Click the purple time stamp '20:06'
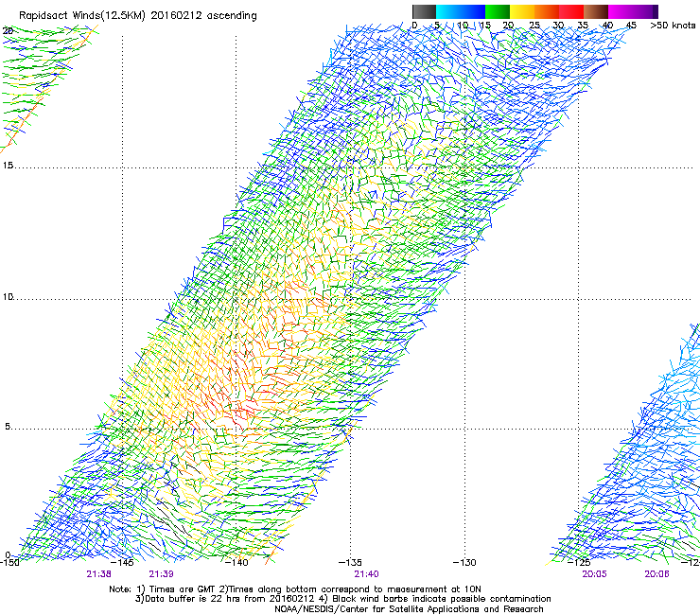Viewport: 700px width, 615px height. coord(656,574)
